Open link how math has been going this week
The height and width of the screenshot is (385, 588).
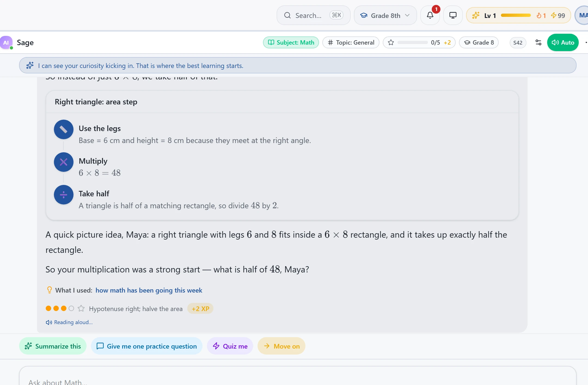pyautogui.click(x=149, y=290)
